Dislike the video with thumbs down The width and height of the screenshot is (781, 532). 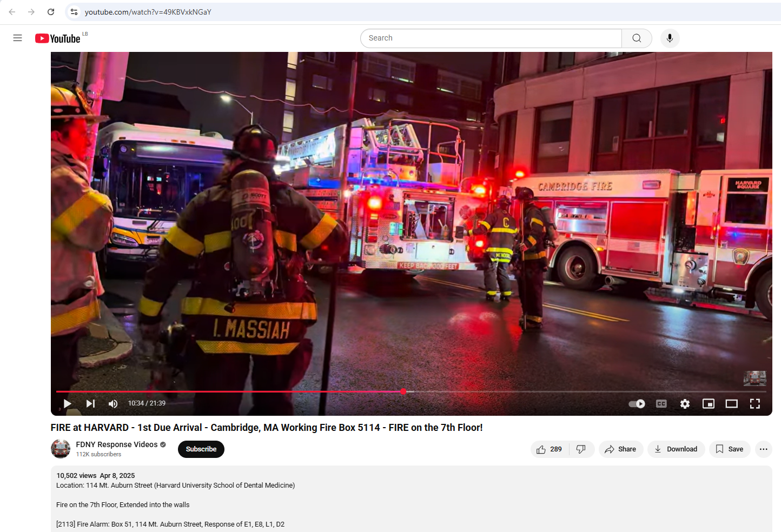[581, 449]
